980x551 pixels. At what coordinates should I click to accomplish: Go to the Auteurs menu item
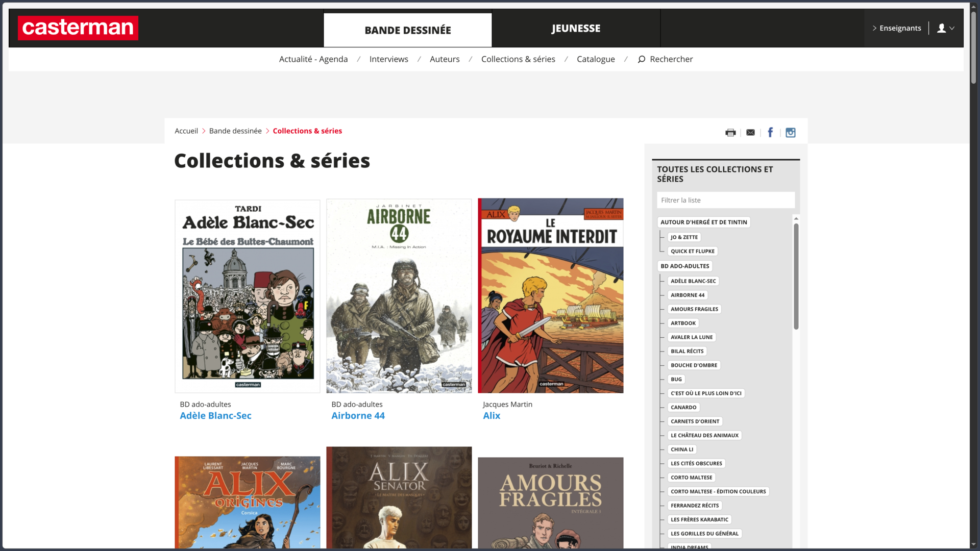click(445, 59)
